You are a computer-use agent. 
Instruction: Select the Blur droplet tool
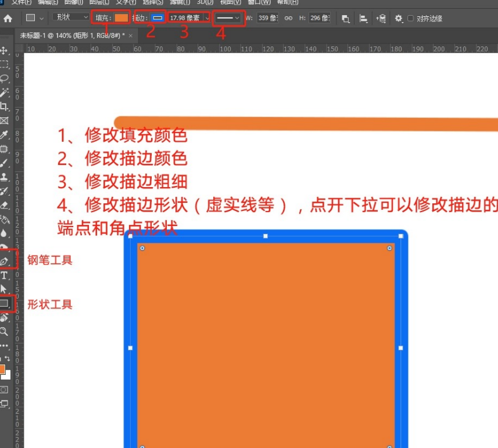click(x=3, y=234)
